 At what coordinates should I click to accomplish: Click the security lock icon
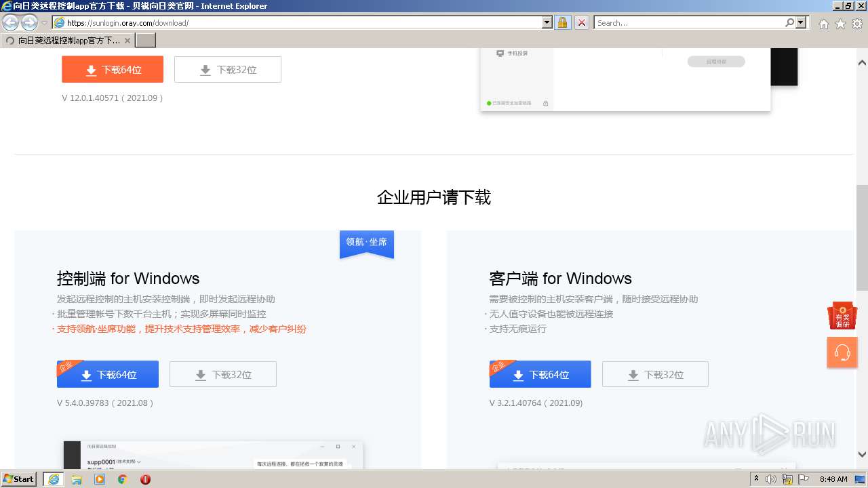coord(562,22)
